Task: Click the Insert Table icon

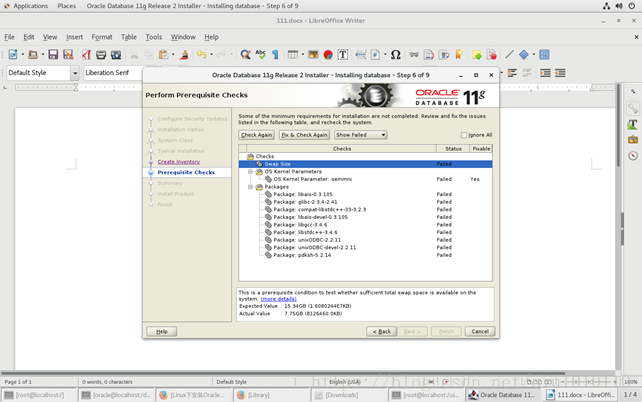Action: tap(293, 54)
